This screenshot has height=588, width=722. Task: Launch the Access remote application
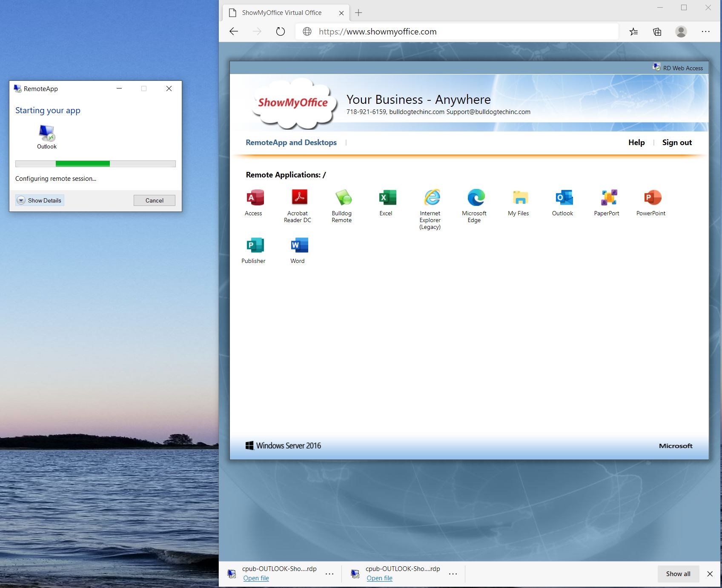[254, 203]
